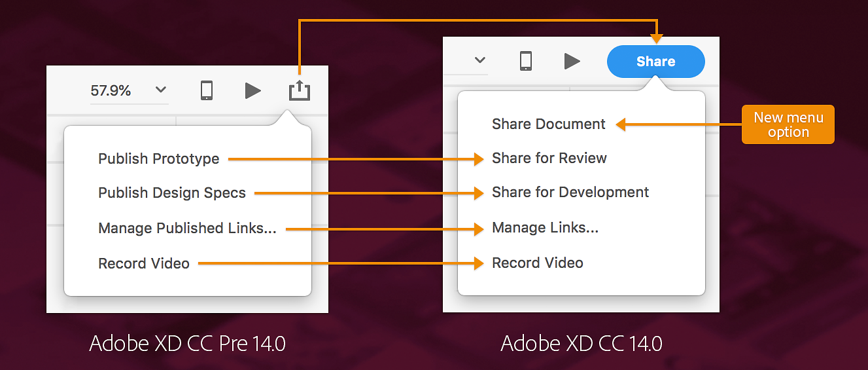The image size is (868, 370).
Task: Click the old share export icon
Action: 300,90
